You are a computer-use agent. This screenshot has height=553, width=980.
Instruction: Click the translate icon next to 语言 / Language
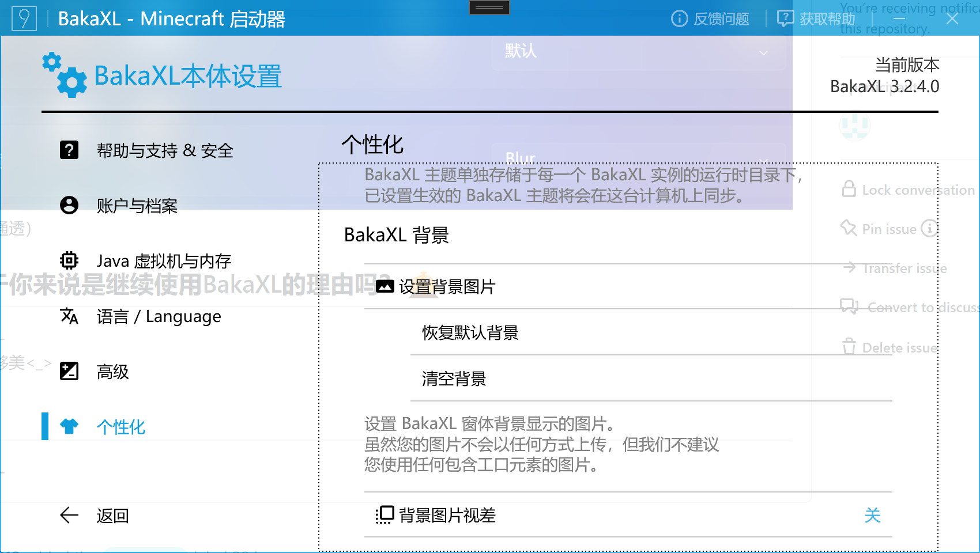tap(69, 316)
